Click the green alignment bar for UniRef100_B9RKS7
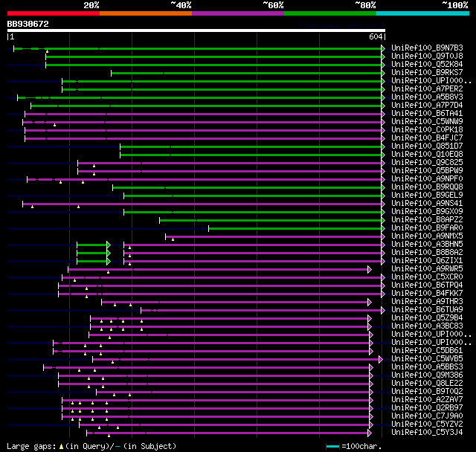476x452 pixels. (x=246, y=73)
